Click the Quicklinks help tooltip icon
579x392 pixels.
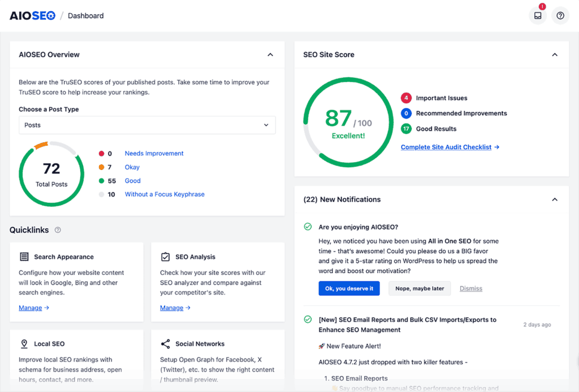(x=58, y=230)
